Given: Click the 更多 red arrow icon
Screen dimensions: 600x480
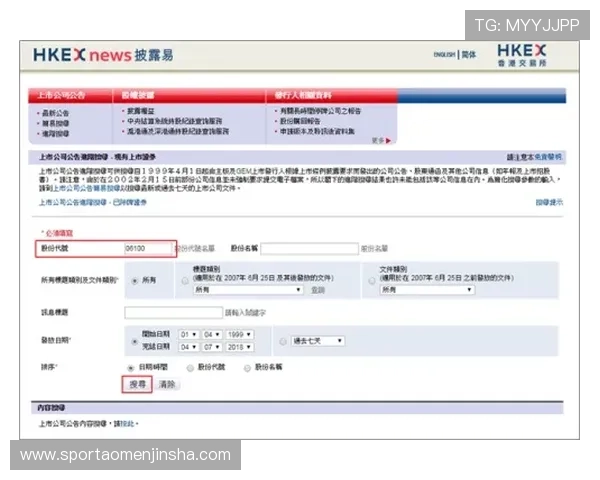Looking at the screenshot, I should pos(388,141).
